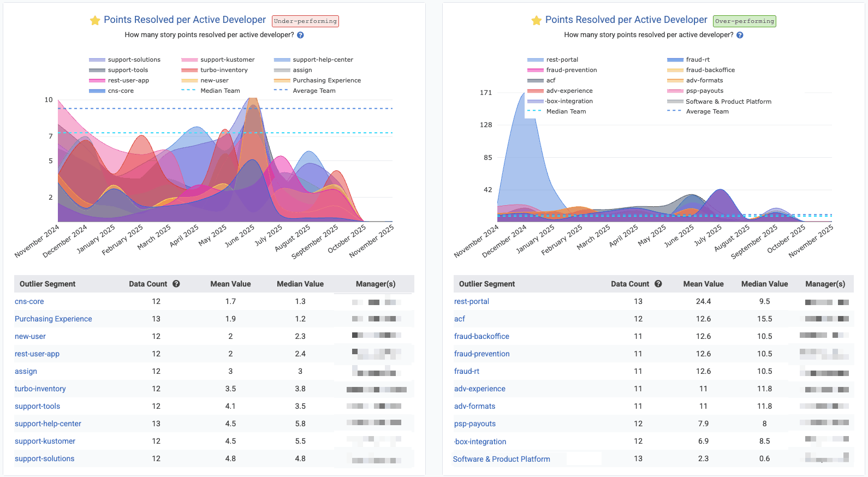Click the Over-performing badge
The image size is (868, 477).
(745, 21)
